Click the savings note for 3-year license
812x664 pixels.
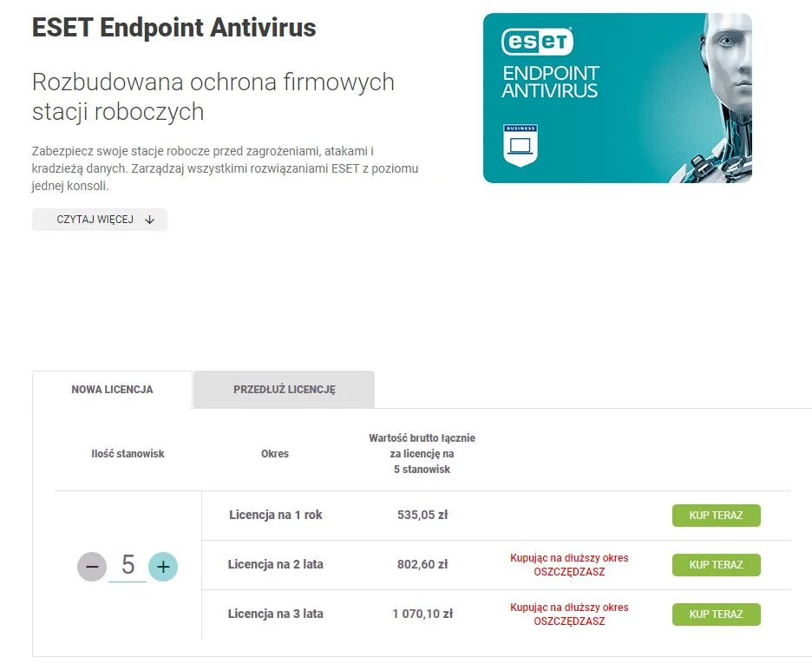click(569, 614)
